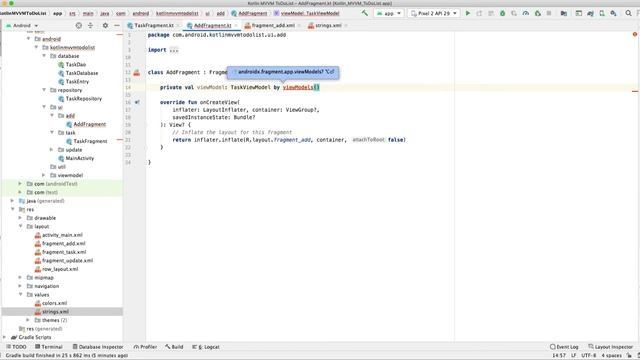Screen dimensions: 640x360
Task: Click the override gutter icon beside onCreateView
Action: click(137, 102)
